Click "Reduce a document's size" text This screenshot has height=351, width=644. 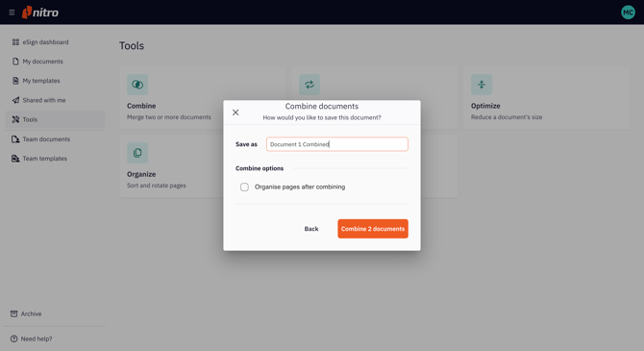(x=507, y=117)
